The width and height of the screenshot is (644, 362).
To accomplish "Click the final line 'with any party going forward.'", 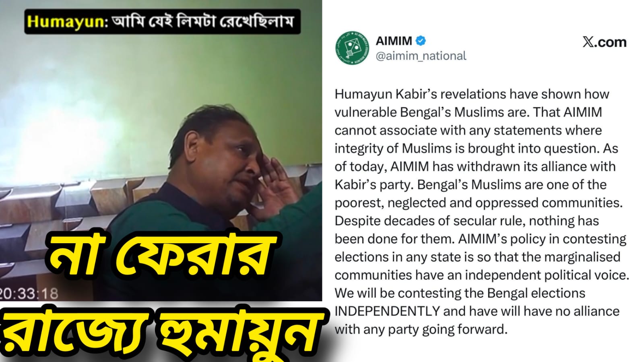I will (421, 329).
